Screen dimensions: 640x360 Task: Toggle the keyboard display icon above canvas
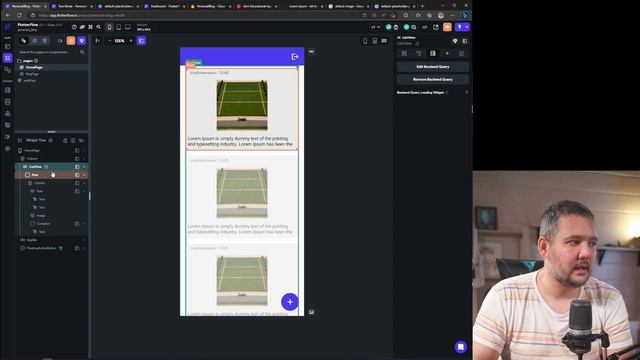coord(384,41)
